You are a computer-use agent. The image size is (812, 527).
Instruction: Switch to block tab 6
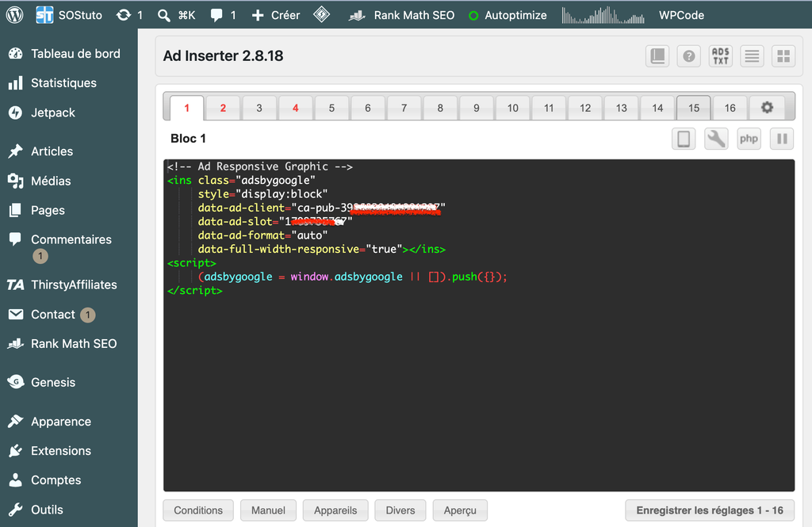(x=368, y=108)
